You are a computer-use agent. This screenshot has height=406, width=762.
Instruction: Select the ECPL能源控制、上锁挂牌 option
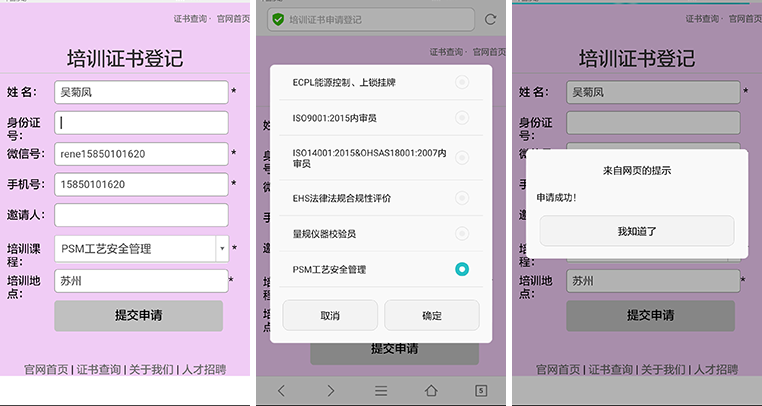(x=461, y=82)
